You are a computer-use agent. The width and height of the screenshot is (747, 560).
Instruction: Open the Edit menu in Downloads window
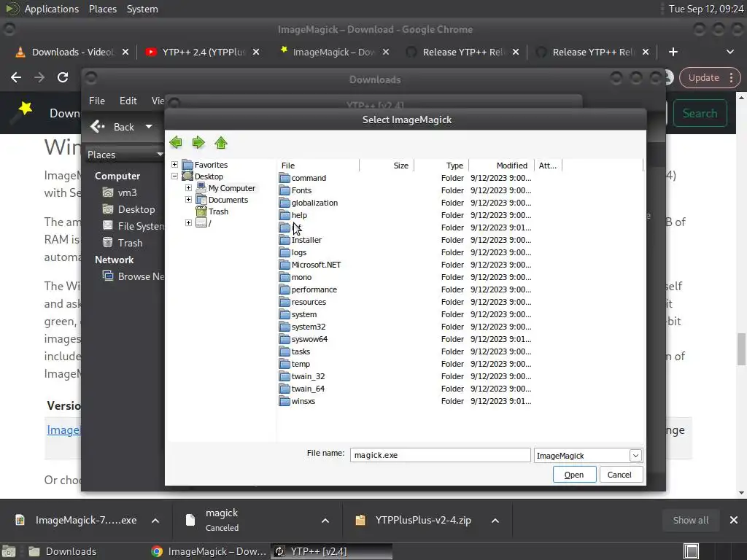pyautogui.click(x=128, y=101)
